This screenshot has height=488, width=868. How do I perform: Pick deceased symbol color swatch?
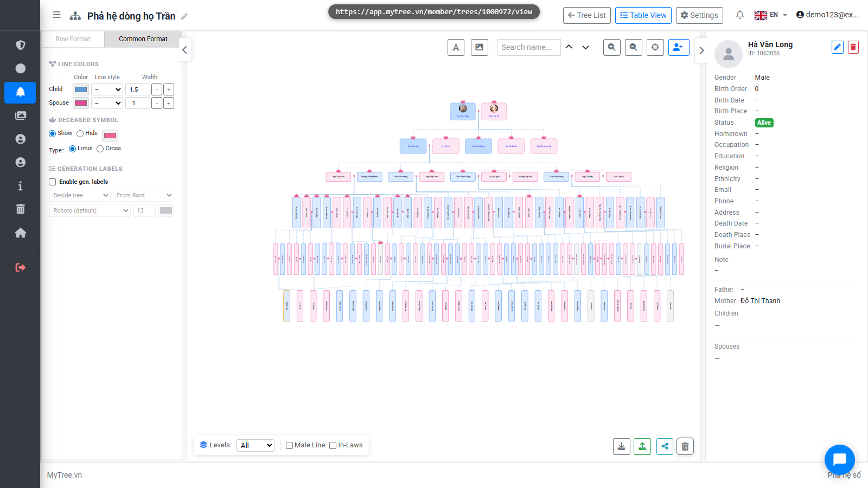point(110,136)
